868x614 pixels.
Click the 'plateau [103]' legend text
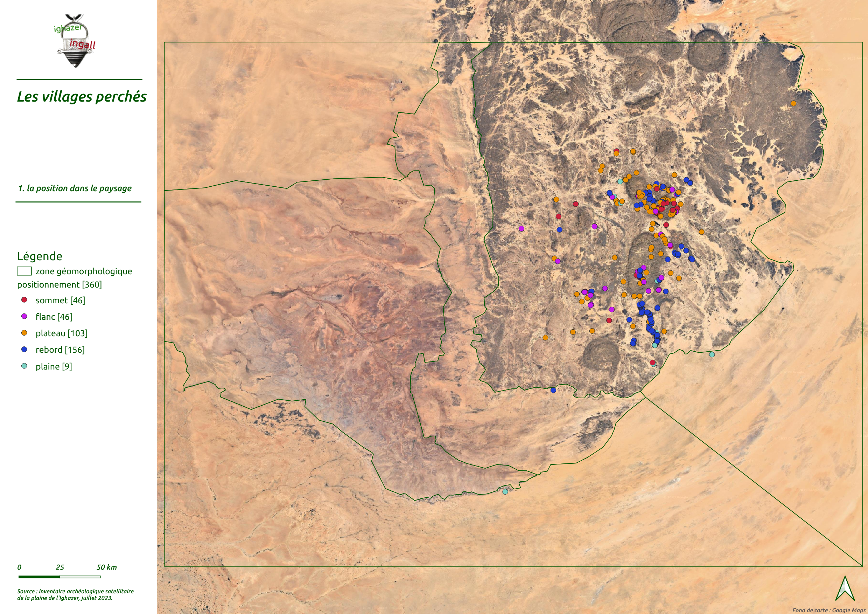coord(62,333)
